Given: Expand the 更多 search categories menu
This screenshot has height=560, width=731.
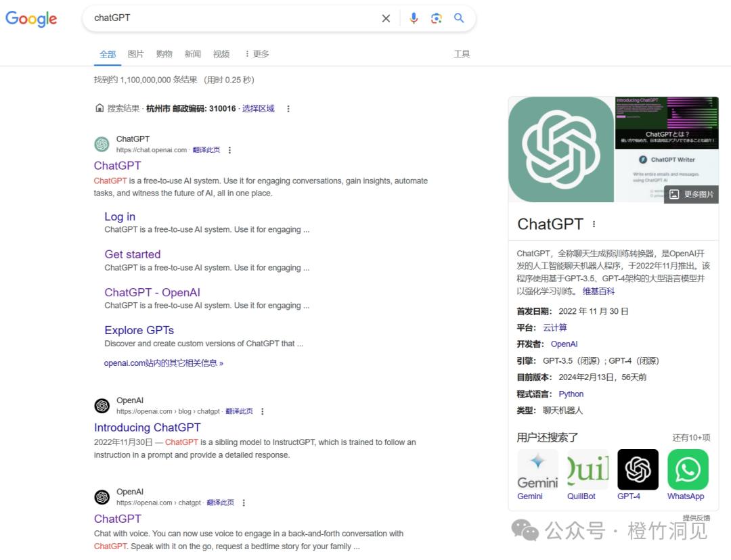Looking at the screenshot, I should click(257, 54).
